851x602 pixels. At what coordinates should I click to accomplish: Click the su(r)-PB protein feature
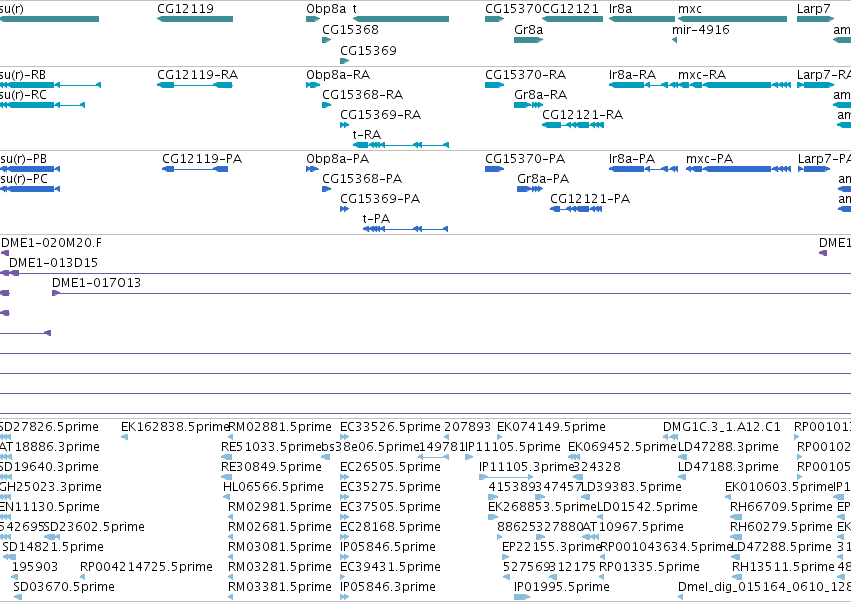30,169
